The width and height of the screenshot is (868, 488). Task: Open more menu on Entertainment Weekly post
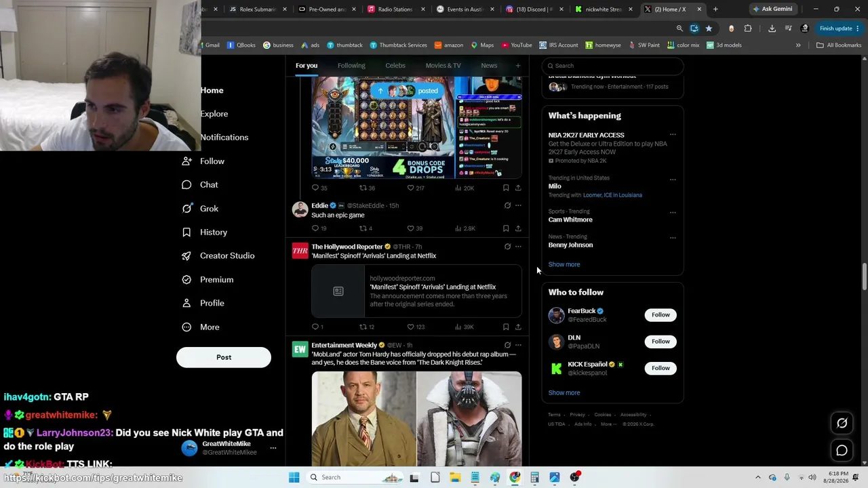tap(518, 345)
